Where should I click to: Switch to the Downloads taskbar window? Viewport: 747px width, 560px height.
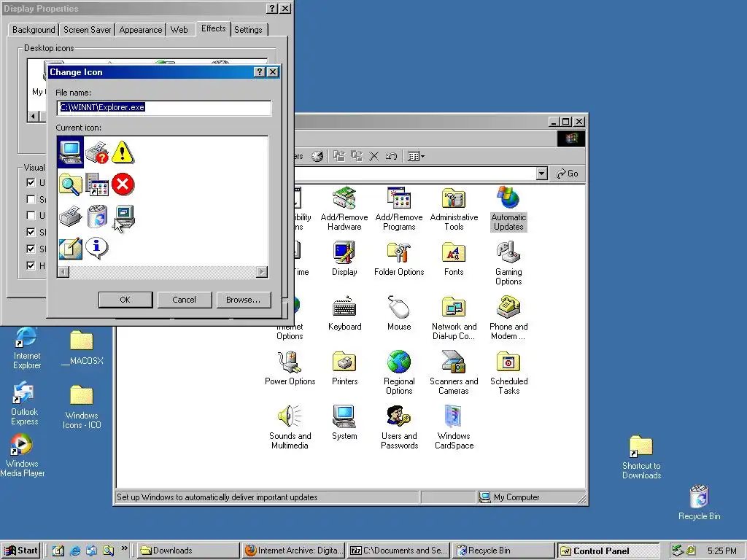pyautogui.click(x=189, y=551)
